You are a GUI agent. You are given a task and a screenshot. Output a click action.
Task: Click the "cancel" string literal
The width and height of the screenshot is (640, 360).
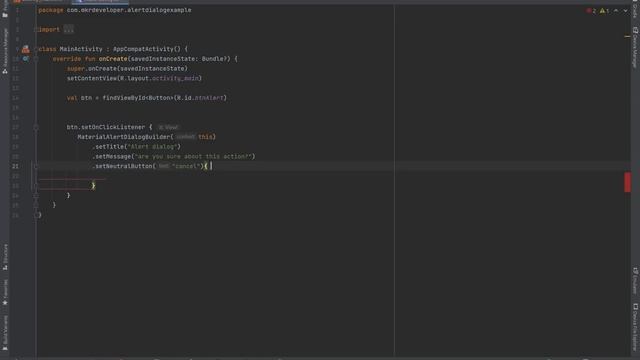tap(187, 167)
